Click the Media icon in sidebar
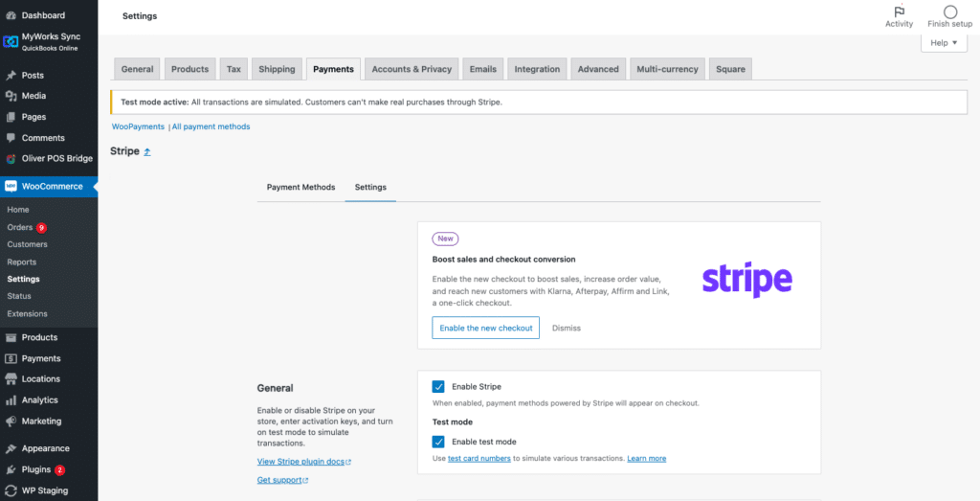The image size is (980, 501). tap(11, 96)
